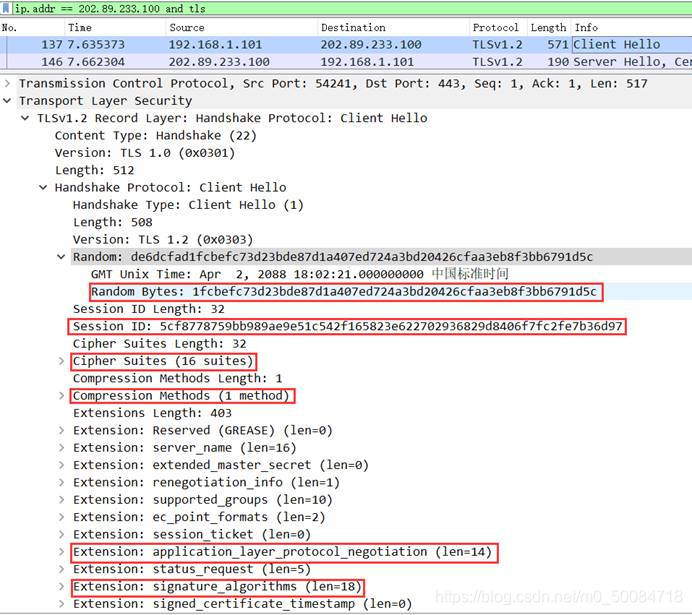The height and width of the screenshot is (615, 692).
Task: Select the Version: TLS 1.0 (0x0301) line
Action: pos(145,153)
